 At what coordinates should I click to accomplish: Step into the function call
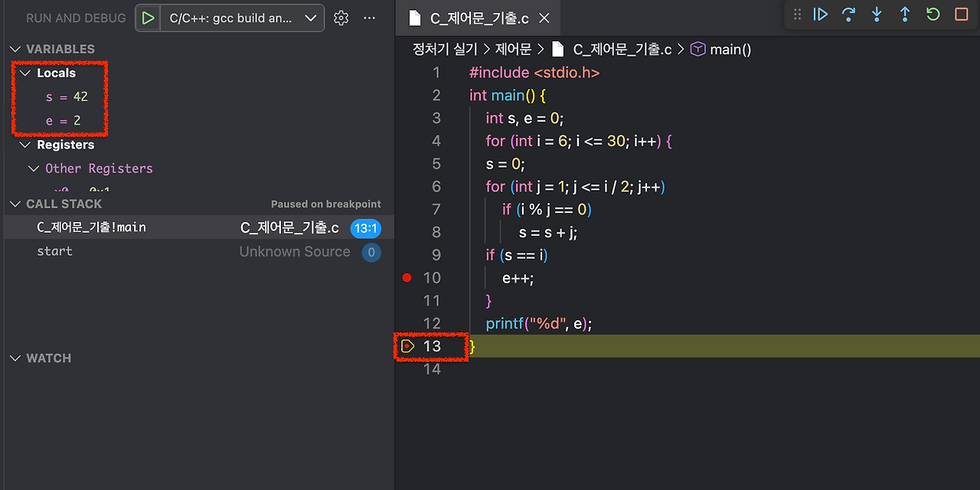[876, 14]
